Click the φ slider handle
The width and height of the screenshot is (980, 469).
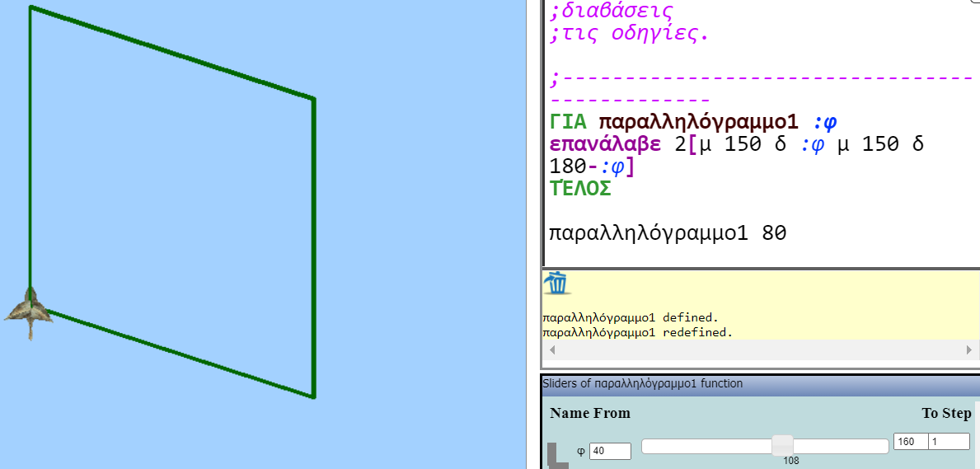tap(781, 445)
